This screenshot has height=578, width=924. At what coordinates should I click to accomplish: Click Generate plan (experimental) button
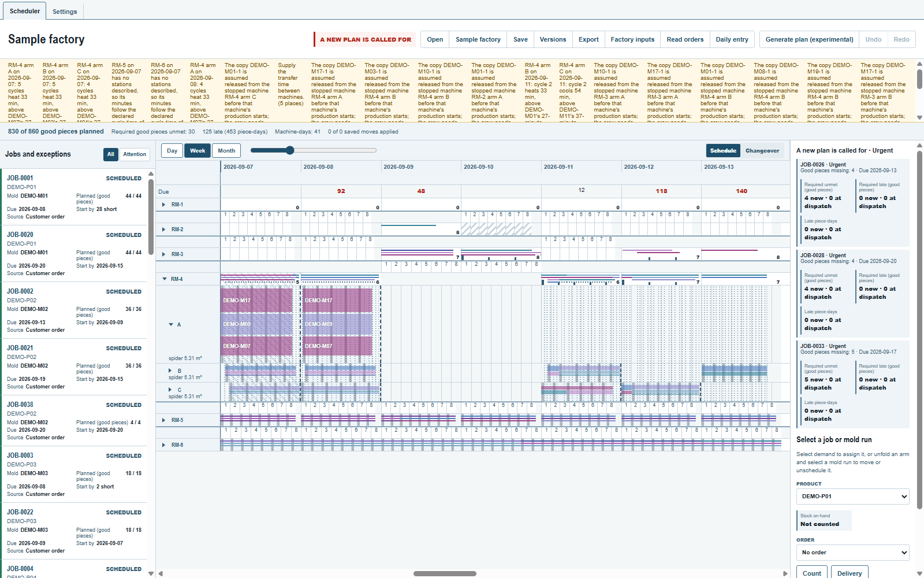click(809, 39)
